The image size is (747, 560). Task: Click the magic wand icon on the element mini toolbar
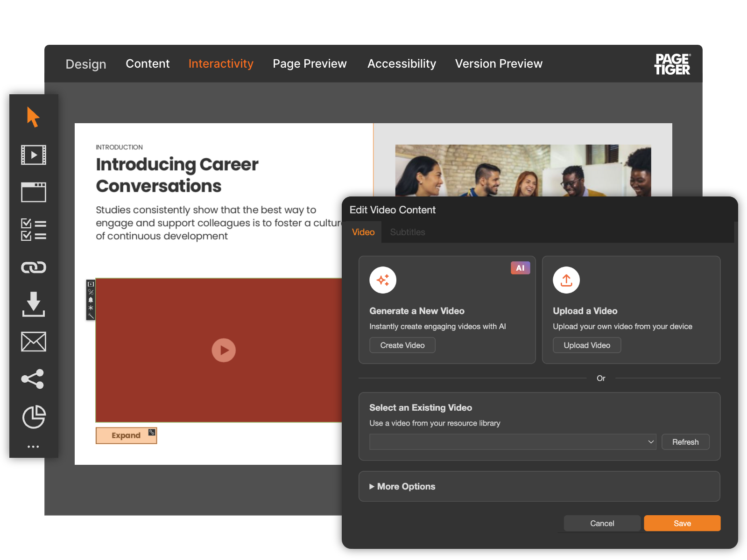coord(91,316)
